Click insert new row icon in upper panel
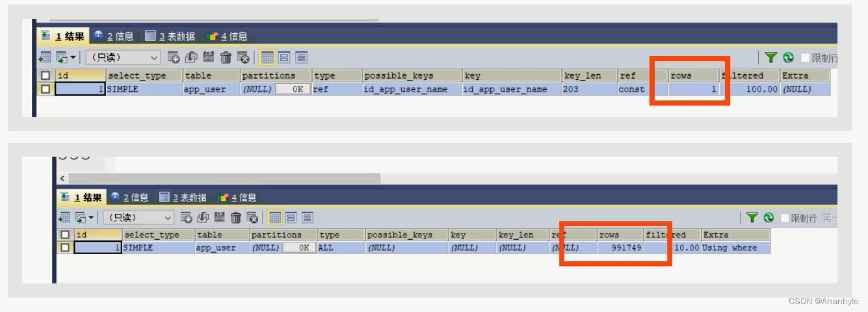Screen dimensions: 868x312 click(174, 57)
